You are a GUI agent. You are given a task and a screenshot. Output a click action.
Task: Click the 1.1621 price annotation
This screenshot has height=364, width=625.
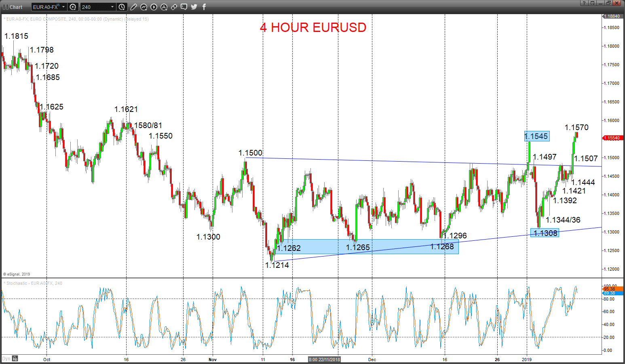coord(126,109)
